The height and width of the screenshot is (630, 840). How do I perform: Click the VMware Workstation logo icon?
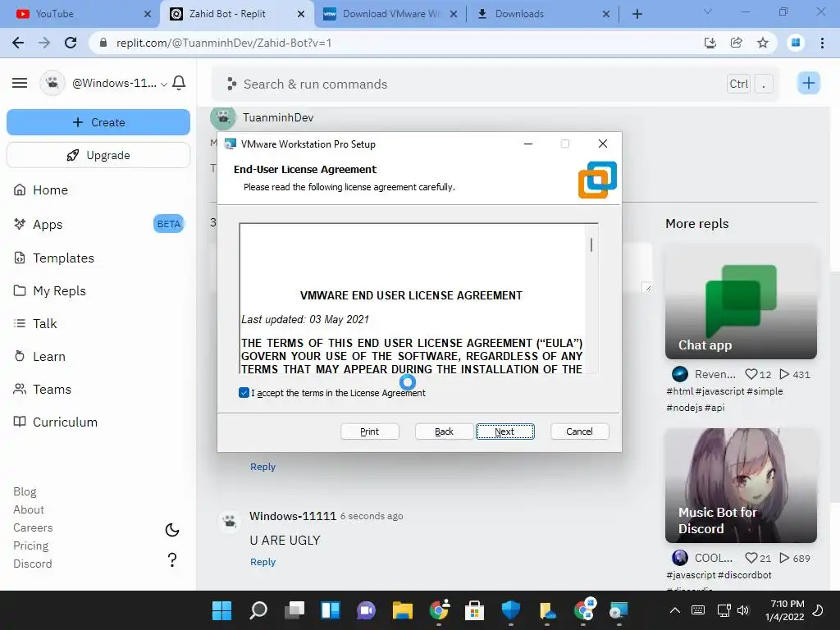pos(598,180)
